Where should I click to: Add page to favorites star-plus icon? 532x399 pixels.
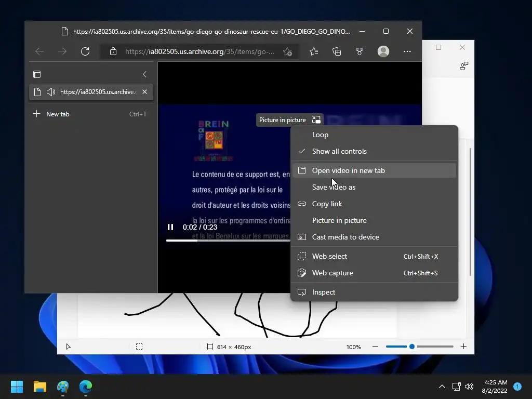pos(287,51)
